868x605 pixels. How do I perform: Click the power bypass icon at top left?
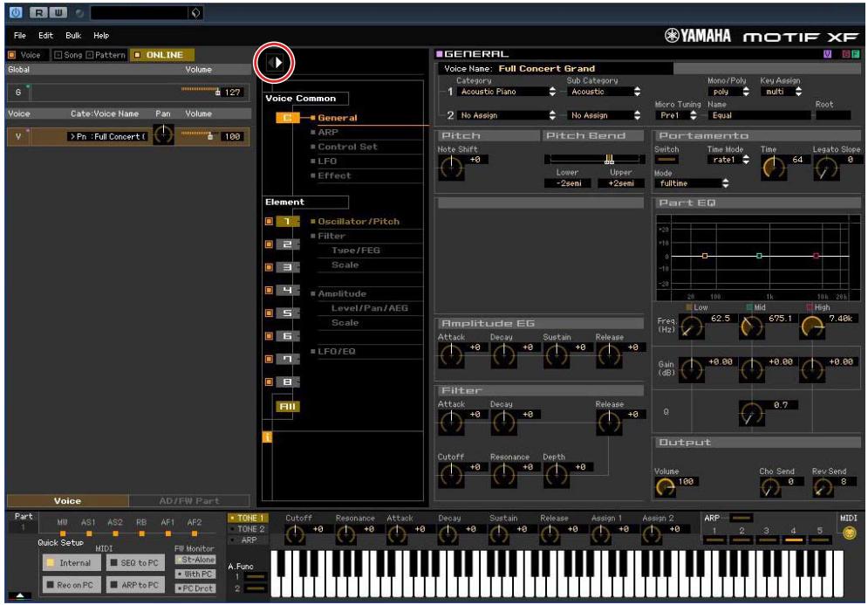pyautogui.click(x=16, y=12)
